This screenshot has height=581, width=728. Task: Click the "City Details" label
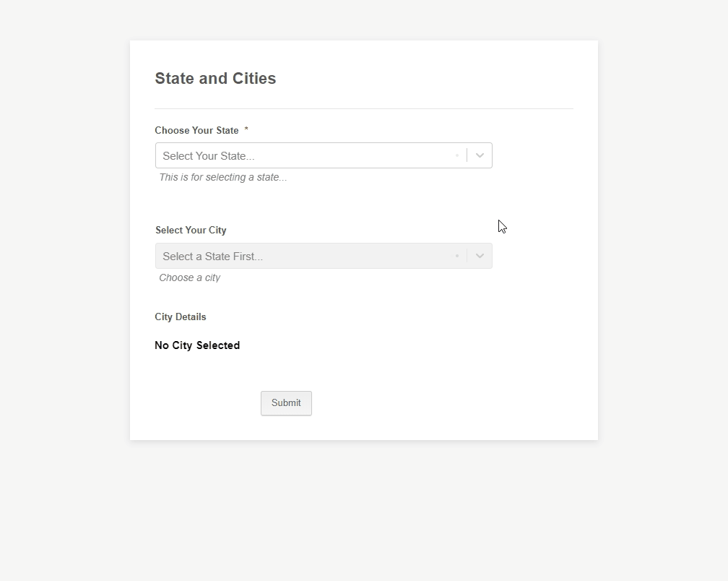pos(181,317)
